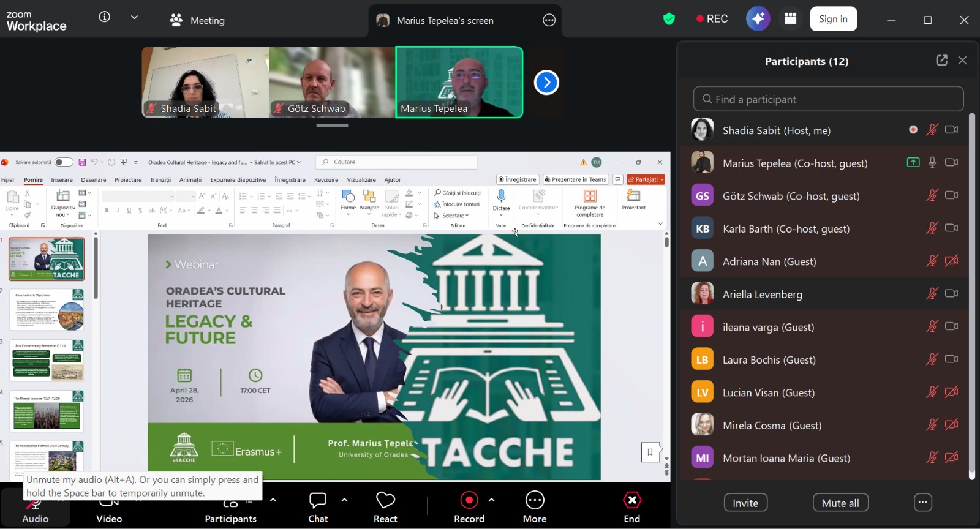Open the AI Companion sparkle icon
The width and height of the screenshot is (980, 529).
pyautogui.click(x=758, y=19)
